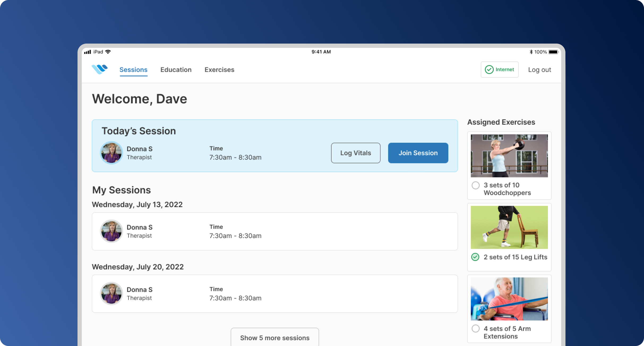The width and height of the screenshot is (644, 346).
Task: Click the therapist avatar for July 13 session
Action: pos(111,231)
